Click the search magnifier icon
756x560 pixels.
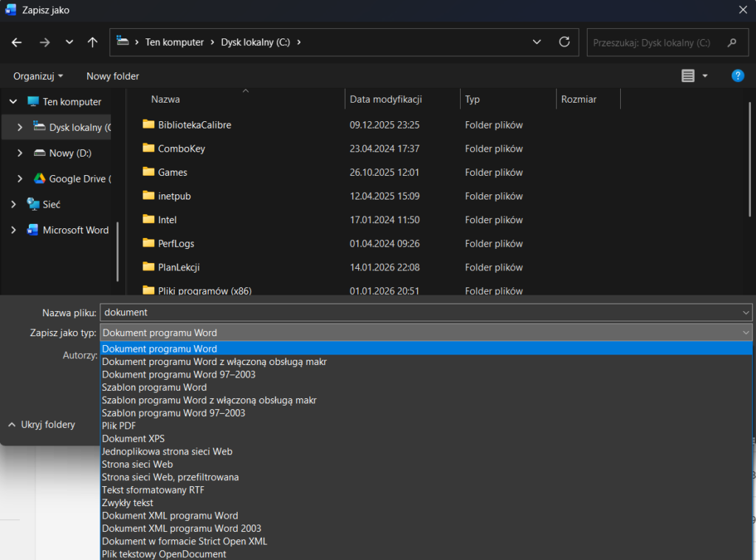(x=732, y=43)
